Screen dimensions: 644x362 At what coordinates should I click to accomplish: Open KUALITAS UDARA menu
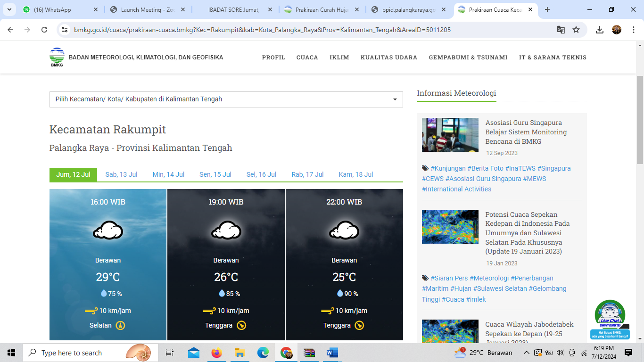[x=389, y=58]
